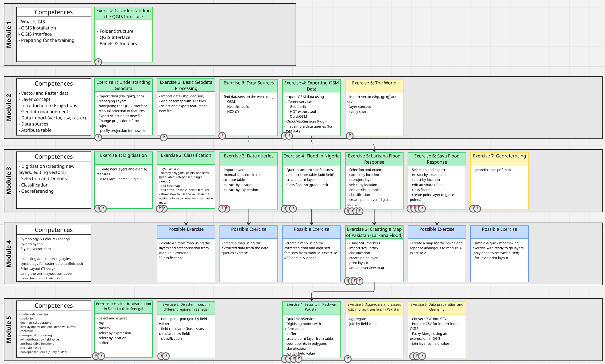
Task: Click the Exercise 4: Exporting OSM Data header
Action: tap(311, 86)
